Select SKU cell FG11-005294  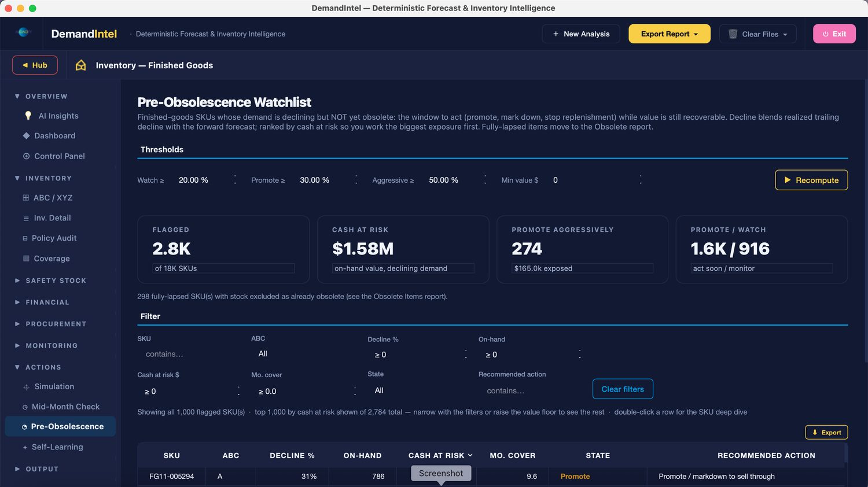tap(171, 477)
